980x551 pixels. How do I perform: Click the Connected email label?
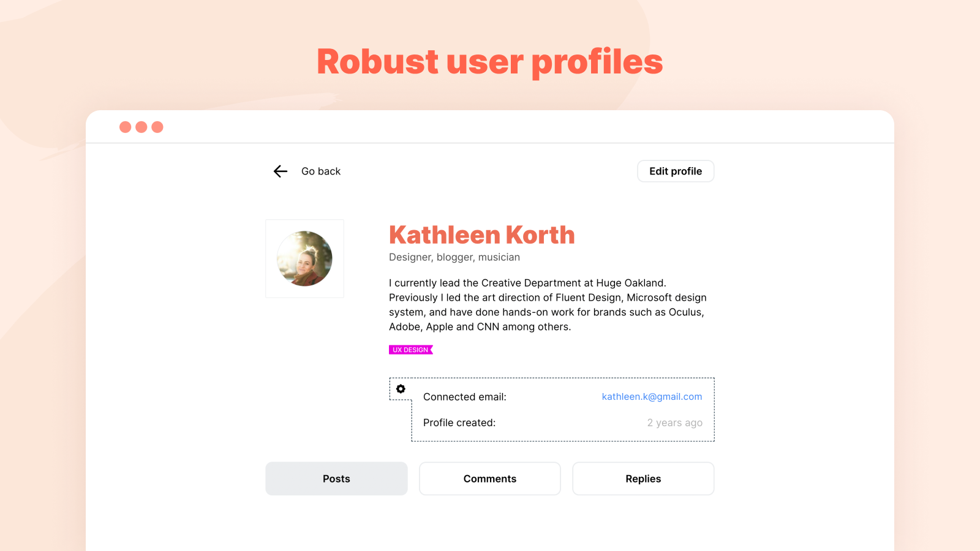pos(465,397)
